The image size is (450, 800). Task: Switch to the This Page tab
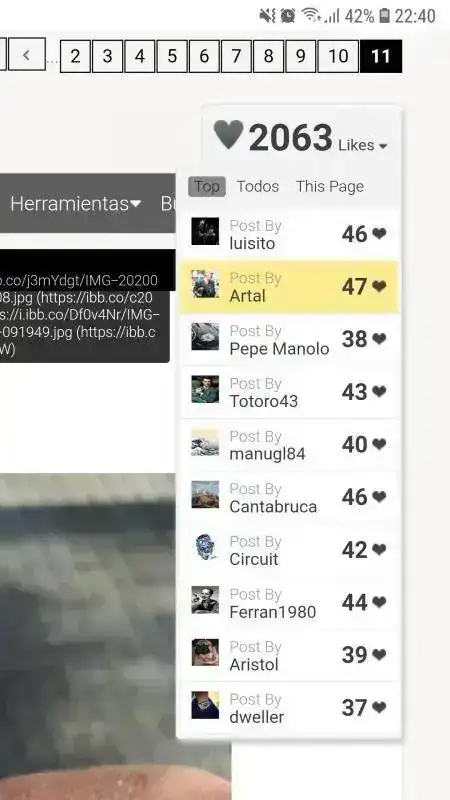coord(330,187)
